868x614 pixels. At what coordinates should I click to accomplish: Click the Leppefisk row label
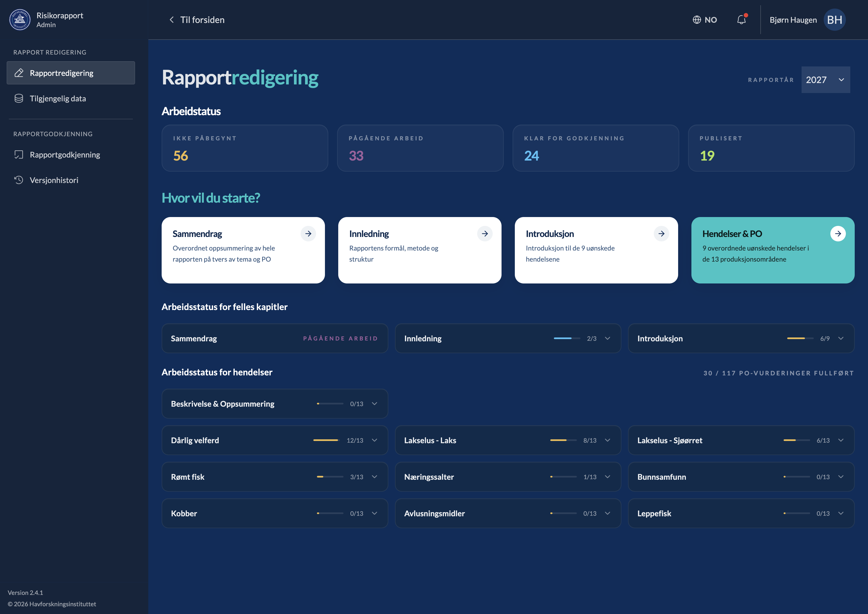(654, 514)
